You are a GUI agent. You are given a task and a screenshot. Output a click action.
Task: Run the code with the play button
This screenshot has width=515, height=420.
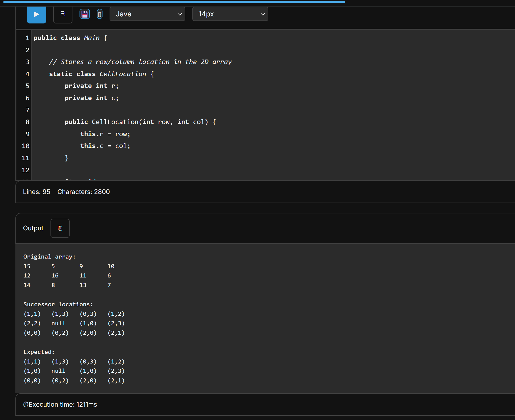36,14
